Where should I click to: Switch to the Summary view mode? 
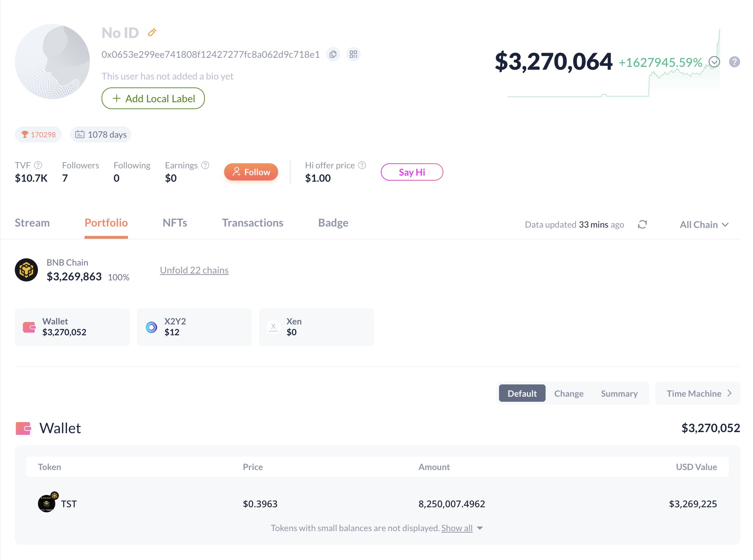(x=619, y=393)
